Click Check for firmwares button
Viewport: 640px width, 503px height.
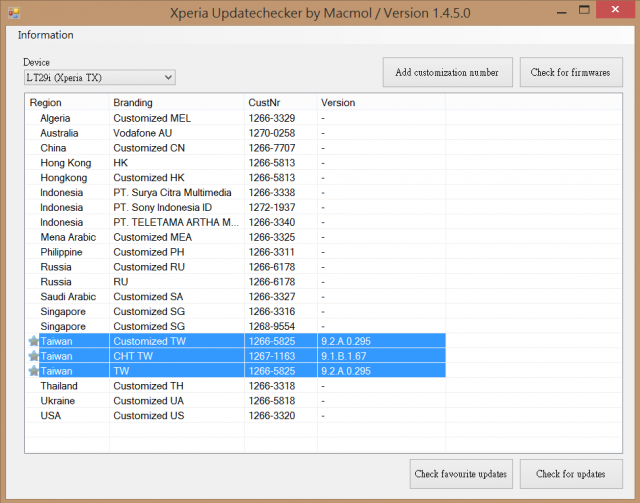(x=571, y=72)
